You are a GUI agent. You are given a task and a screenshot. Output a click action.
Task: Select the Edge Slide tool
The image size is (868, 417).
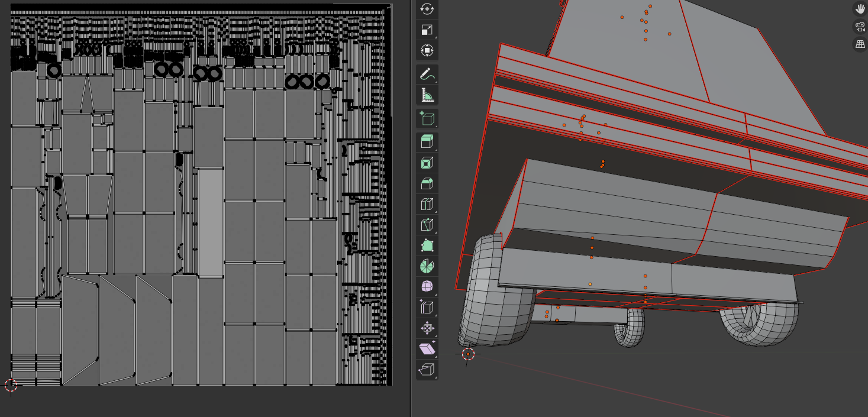(427, 308)
